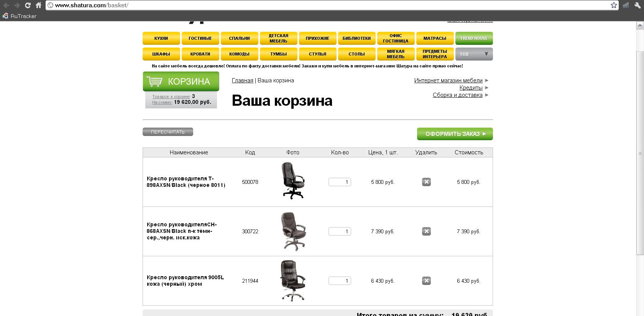
Task: Click the T-898AXSN/Black chair name
Action: click(x=186, y=182)
